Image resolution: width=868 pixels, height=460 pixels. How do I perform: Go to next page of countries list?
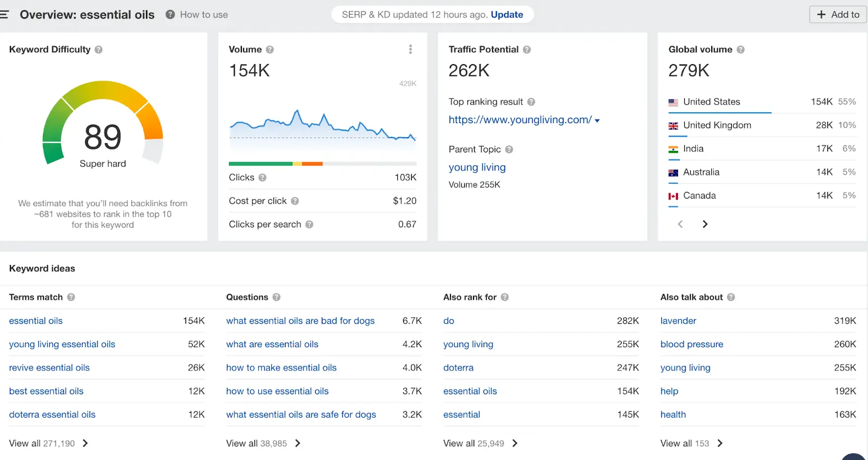coord(705,224)
